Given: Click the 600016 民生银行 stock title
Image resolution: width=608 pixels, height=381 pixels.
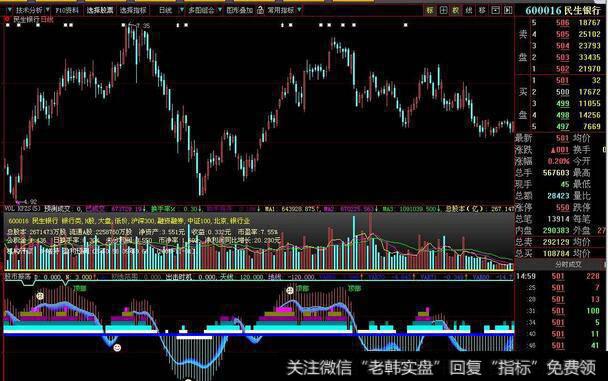Looking at the screenshot, I should click(563, 10).
